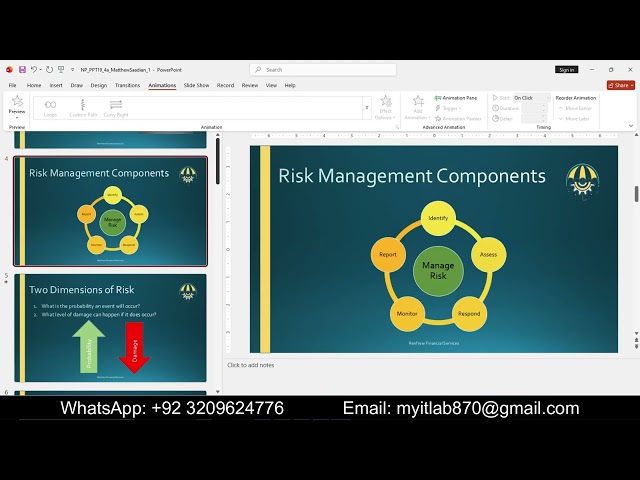Expand the animation gallery More arrow
The height and width of the screenshot is (480, 640).
[x=367, y=108]
